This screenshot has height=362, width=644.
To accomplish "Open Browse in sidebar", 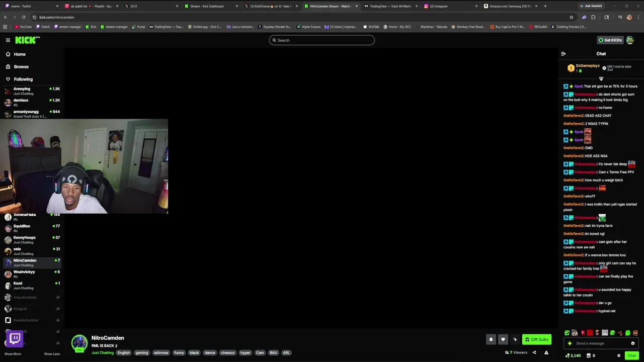I will click(x=17, y=66).
